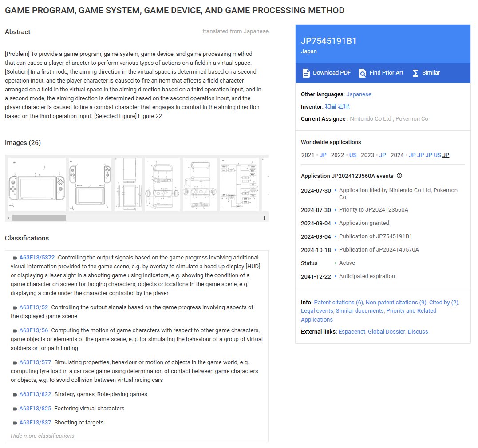Image resolution: width=478 pixels, height=448 pixels.
Task: Click the 'Images (26)' section heading
Action: 23,143
